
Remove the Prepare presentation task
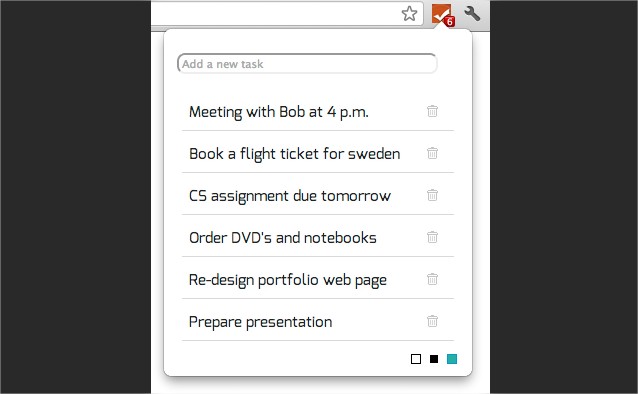pyautogui.click(x=432, y=321)
